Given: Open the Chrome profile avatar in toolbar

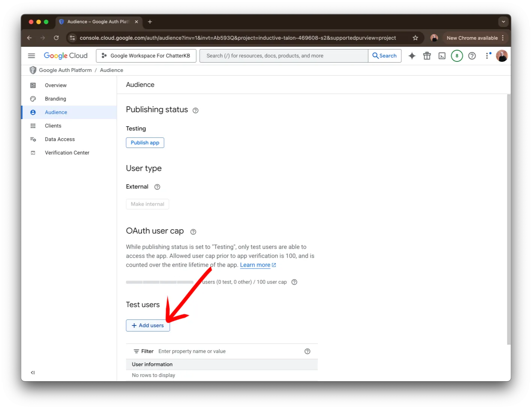Looking at the screenshot, I should (434, 38).
